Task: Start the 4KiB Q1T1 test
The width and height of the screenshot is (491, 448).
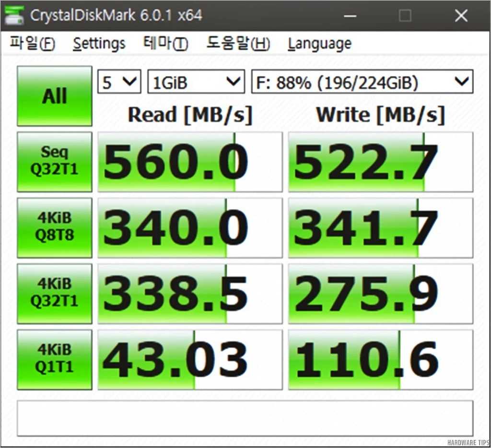Action: [x=55, y=359]
